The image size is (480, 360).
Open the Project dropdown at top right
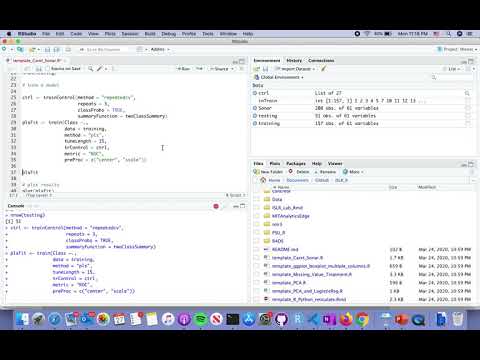tap(457, 49)
